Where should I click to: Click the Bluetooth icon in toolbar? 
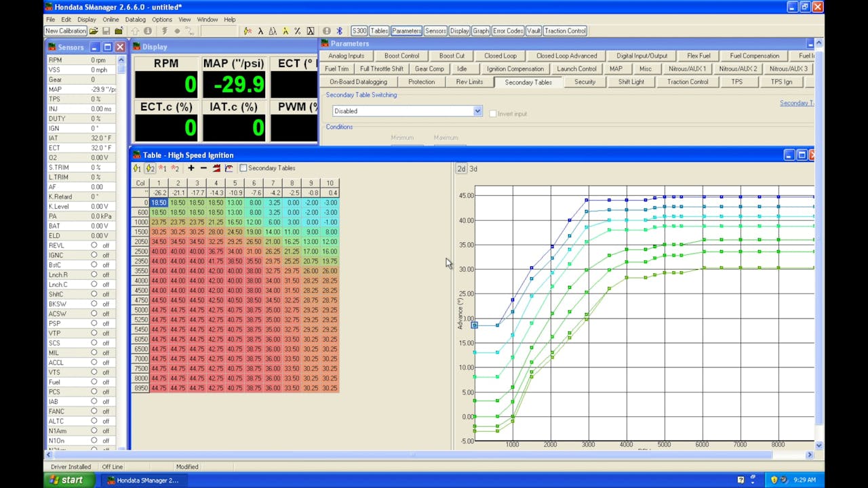[x=339, y=31]
